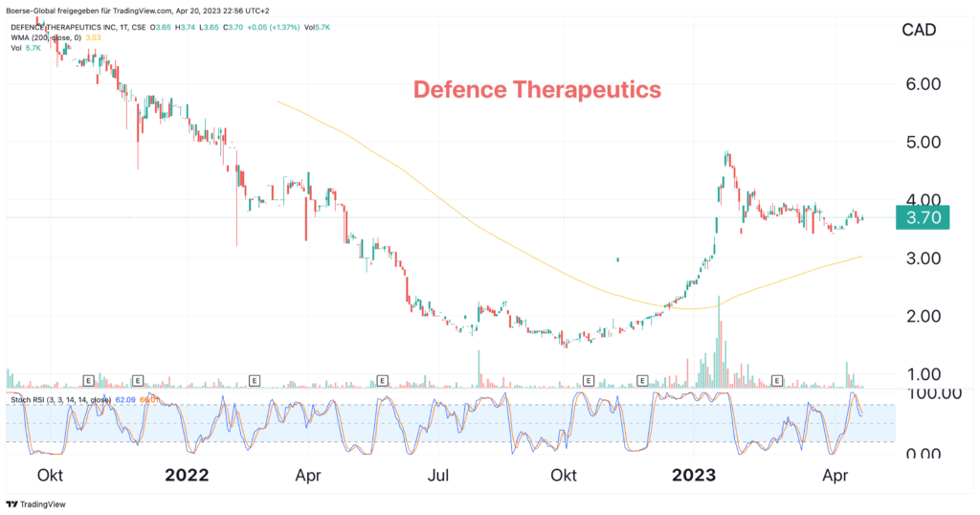Click the WMA (200, close, 0) indicator legend
Screen dimensions: 980x515
pyautogui.click(x=46, y=37)
